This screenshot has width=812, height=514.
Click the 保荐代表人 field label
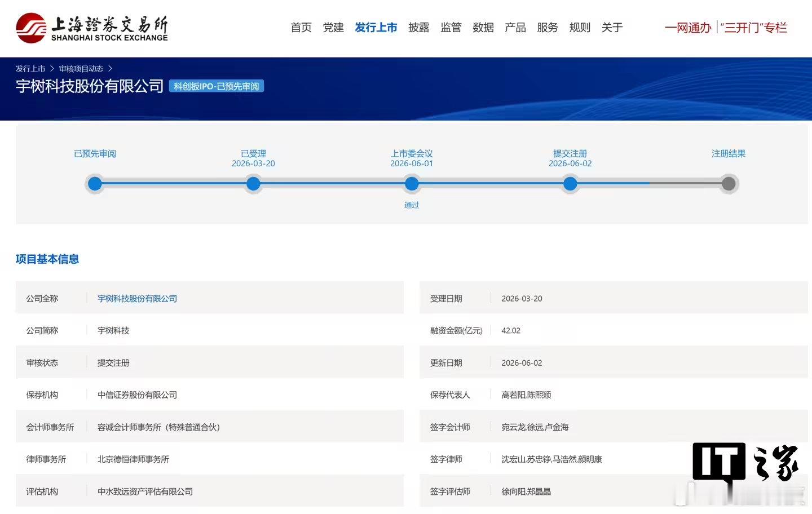(x=450, y=395)
